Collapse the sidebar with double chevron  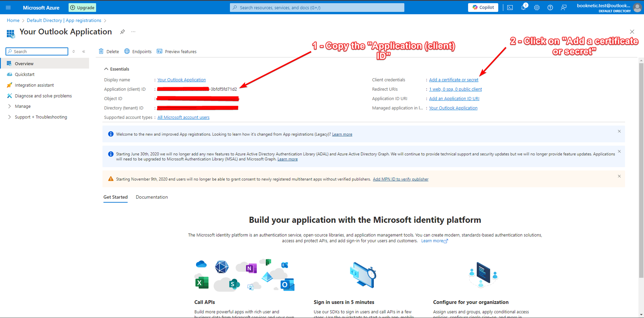pyautogui.click(x=84, y=51)
